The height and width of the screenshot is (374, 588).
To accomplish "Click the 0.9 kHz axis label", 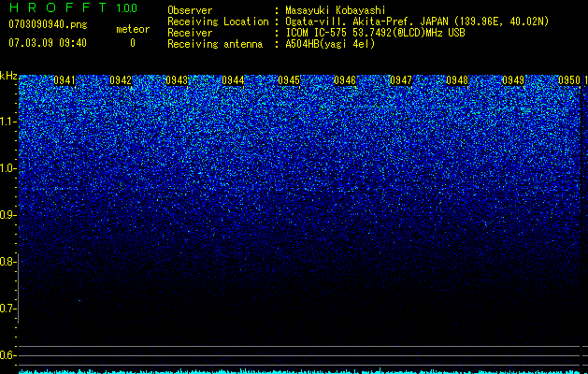I will click(x=8, y=215).
